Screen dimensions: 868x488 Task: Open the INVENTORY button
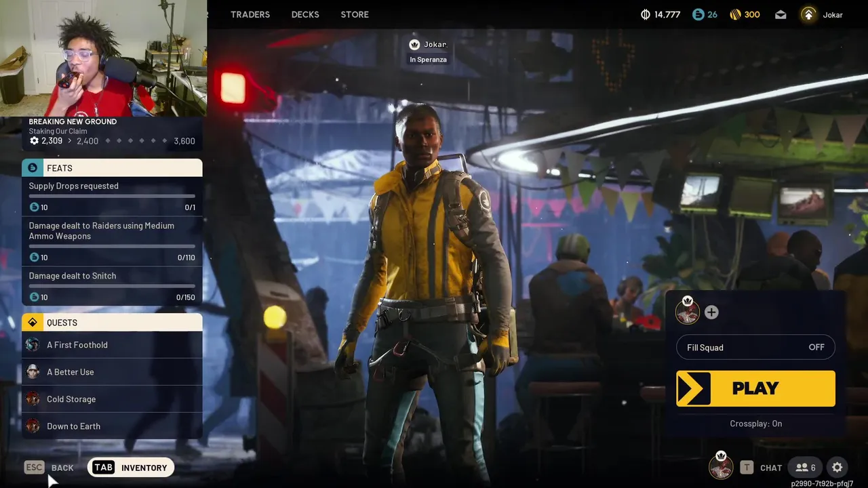coord(131,468)
